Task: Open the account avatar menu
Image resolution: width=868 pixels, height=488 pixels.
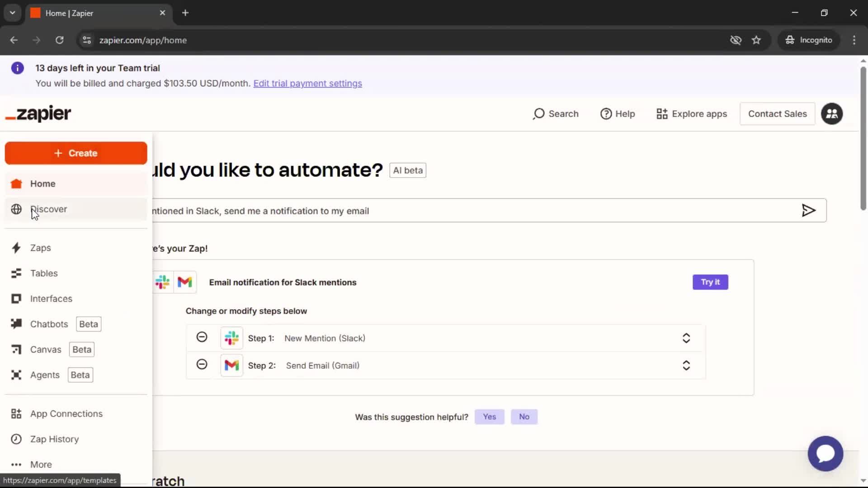Action: pyautogui.click(x=832, y=114)
